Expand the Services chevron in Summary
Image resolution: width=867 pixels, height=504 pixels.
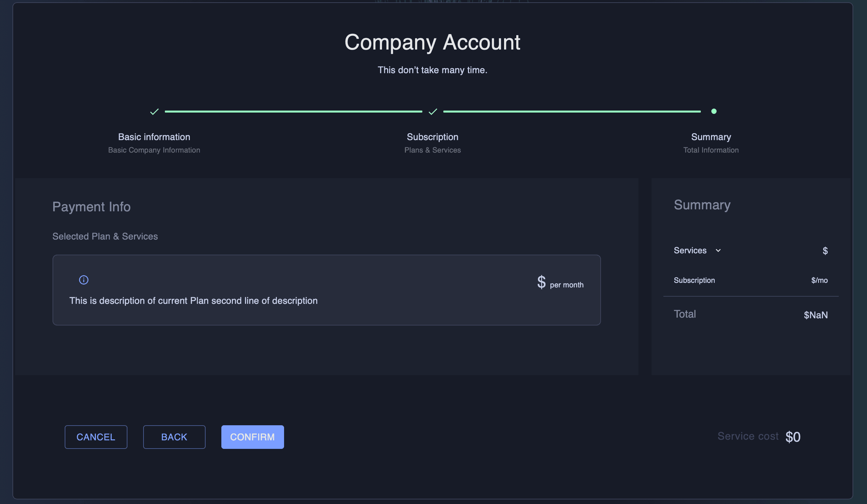click(718, 251)
